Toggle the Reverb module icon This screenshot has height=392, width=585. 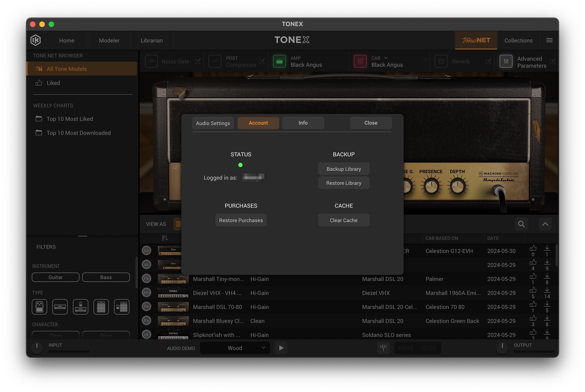pos(441,61)
